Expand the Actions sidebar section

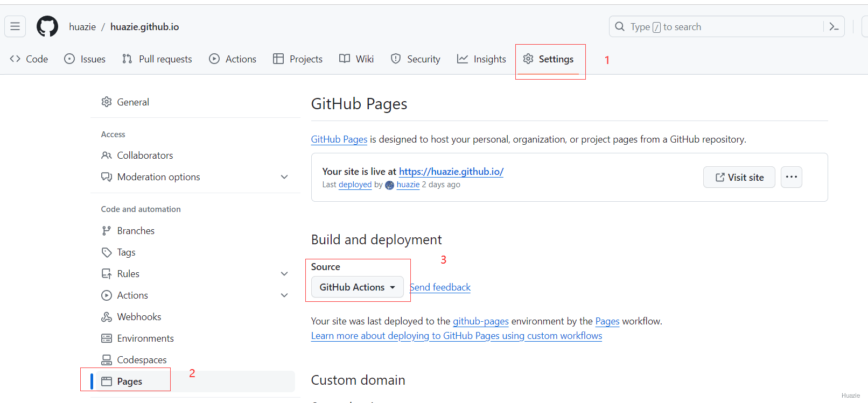(284, 295)
